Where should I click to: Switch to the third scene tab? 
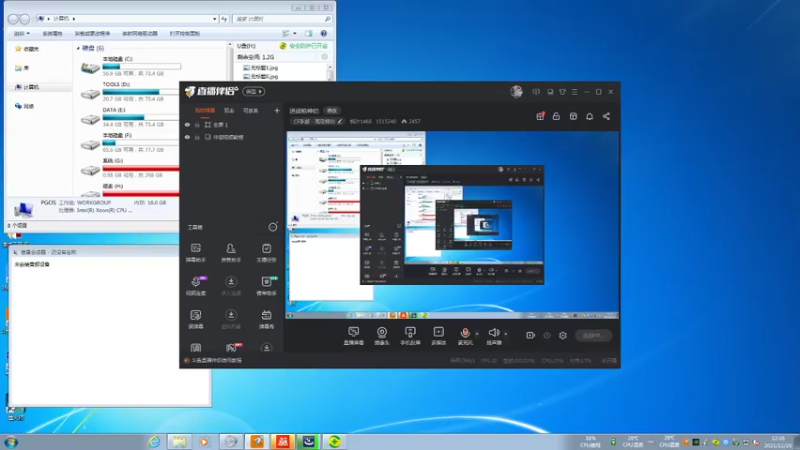point(251,110)
